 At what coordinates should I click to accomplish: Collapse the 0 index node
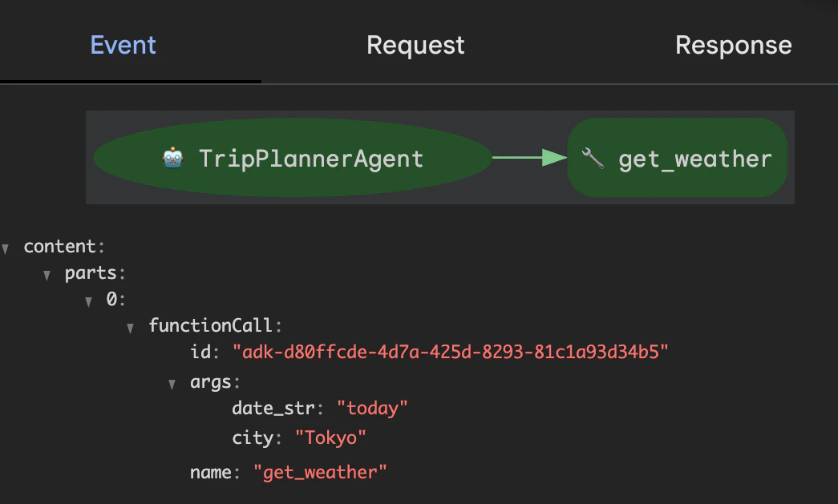pyautogui.click(x=89, y=301)
